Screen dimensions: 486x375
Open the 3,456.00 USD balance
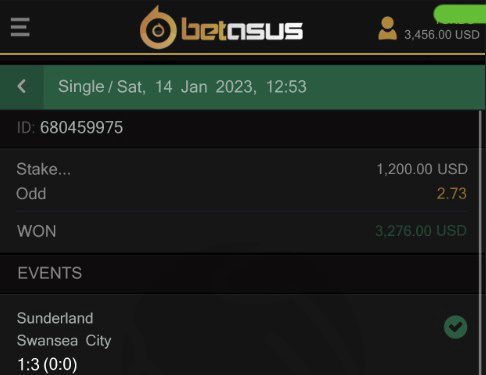[442, 35]
